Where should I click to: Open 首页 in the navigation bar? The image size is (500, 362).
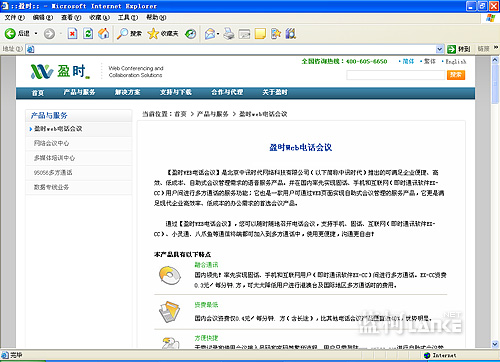coord(38,93)
